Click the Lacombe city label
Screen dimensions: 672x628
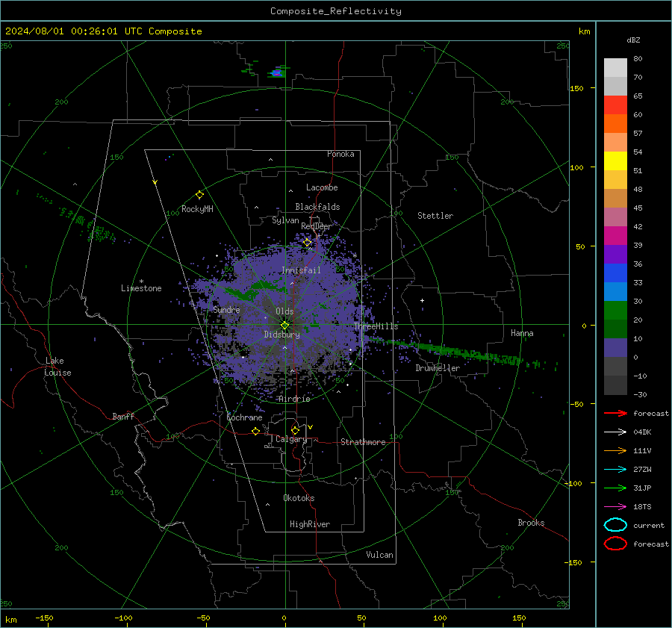(x=322, y=187)
